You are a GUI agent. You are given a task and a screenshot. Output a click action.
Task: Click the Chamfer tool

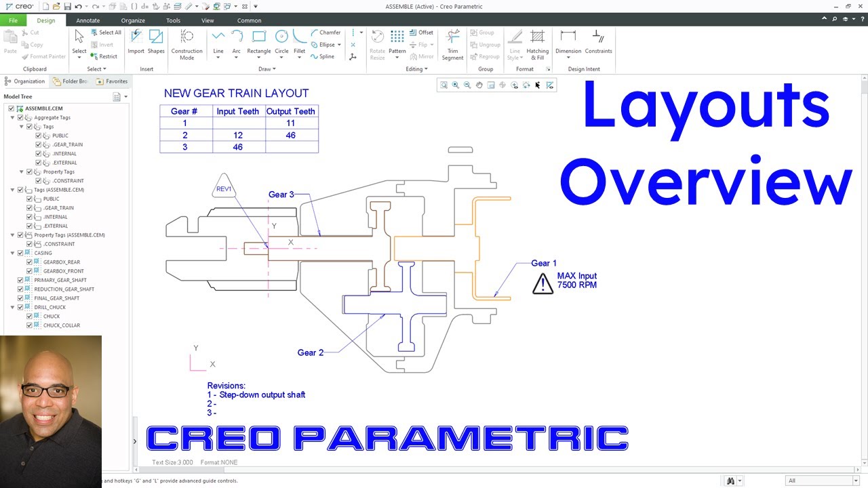click(x=326, y=33)
